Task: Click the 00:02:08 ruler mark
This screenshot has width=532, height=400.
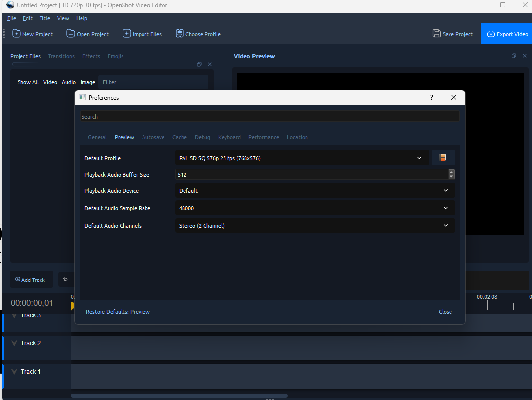Action: coord(487,297)
